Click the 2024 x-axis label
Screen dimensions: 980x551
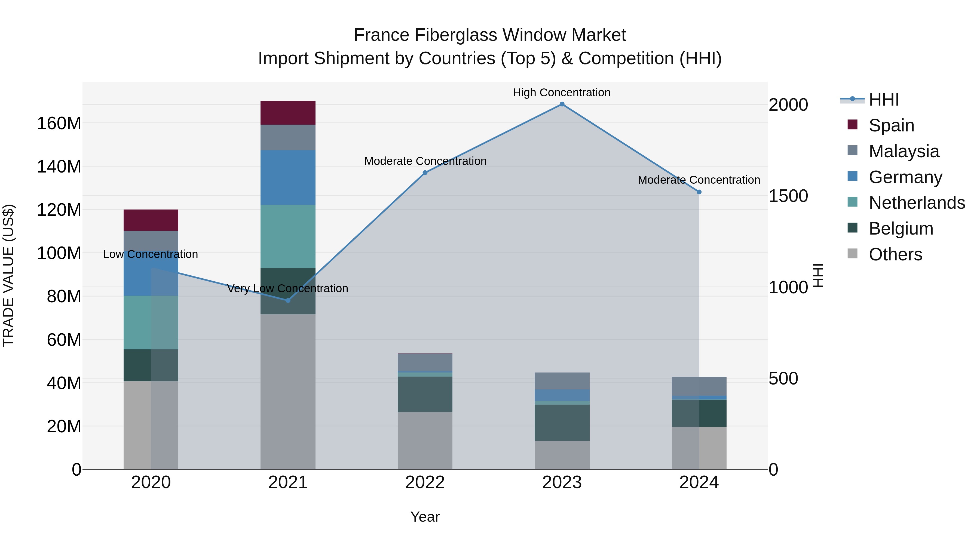[699, 482]
